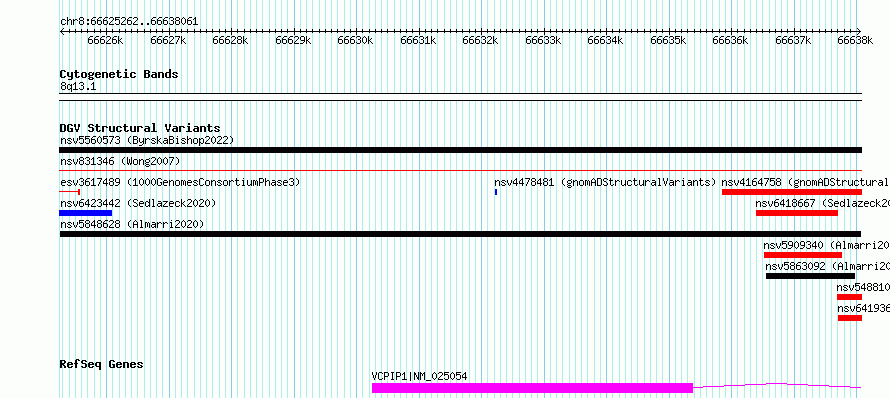
Task: Click the red bar under nsv641936 label
Action: 850,318
